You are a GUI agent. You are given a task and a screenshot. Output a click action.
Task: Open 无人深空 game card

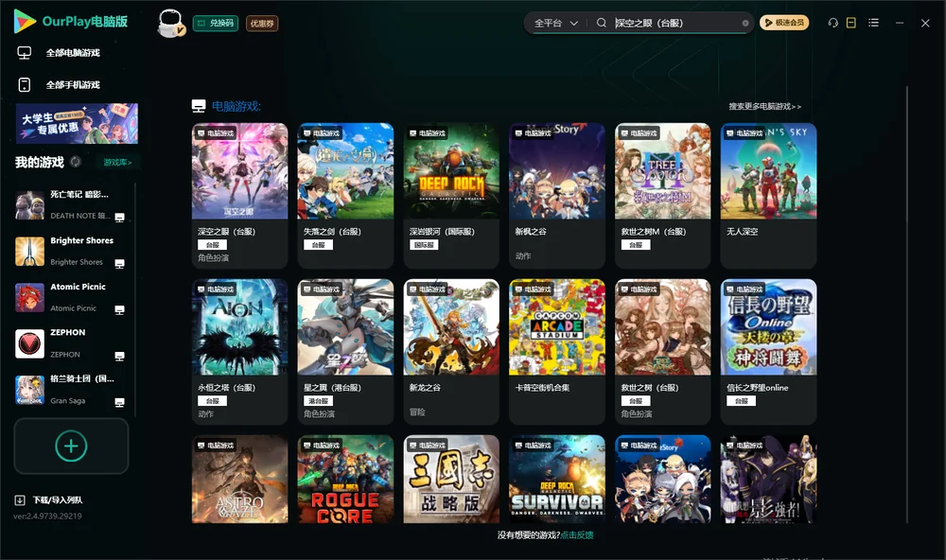pos(768,196)
